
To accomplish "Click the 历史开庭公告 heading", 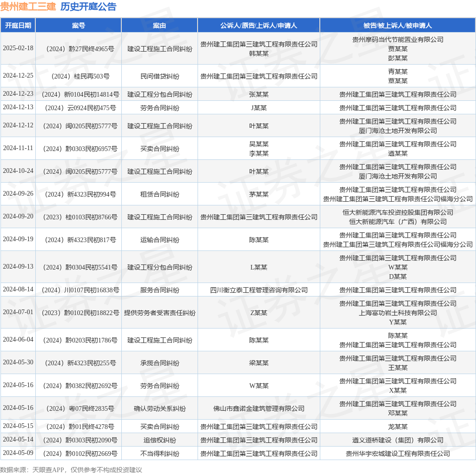I will point(88,7).
